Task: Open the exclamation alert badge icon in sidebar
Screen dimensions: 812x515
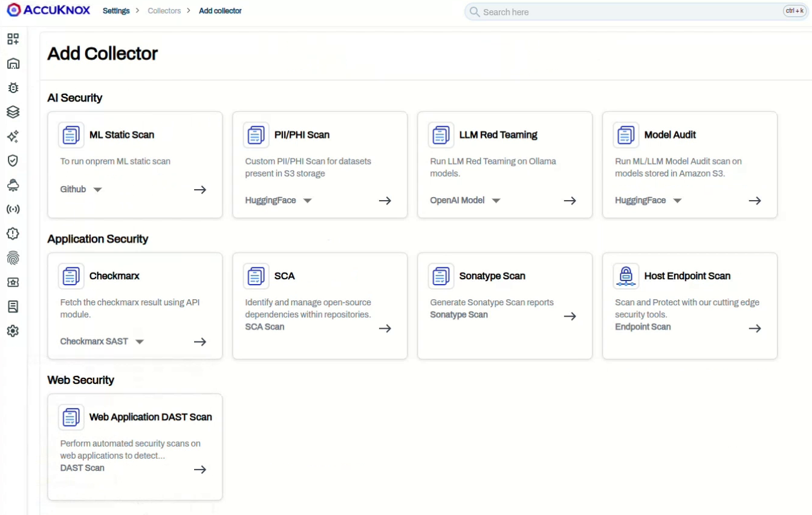Action: [13, 233]
